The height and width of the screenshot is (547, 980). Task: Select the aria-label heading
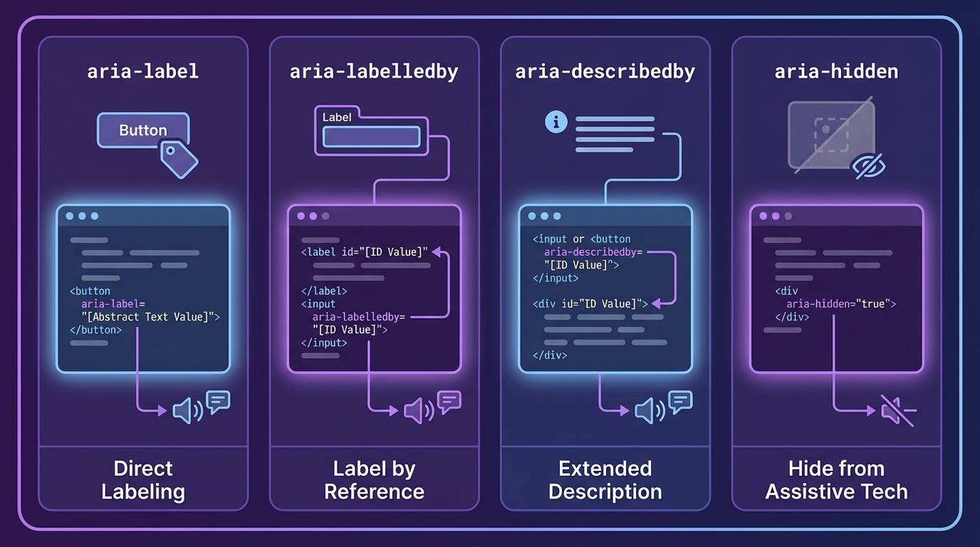[142, 71]
